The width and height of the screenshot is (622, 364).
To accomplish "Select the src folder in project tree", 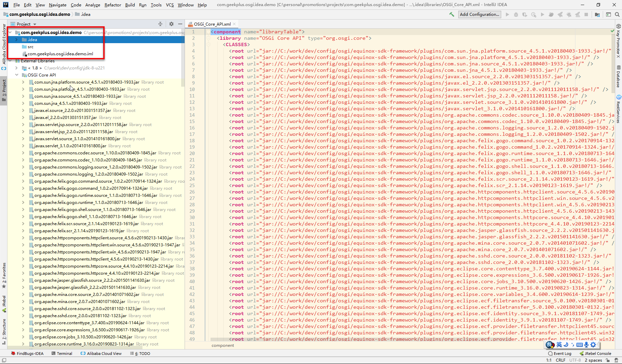I will [x=30, y=47].
